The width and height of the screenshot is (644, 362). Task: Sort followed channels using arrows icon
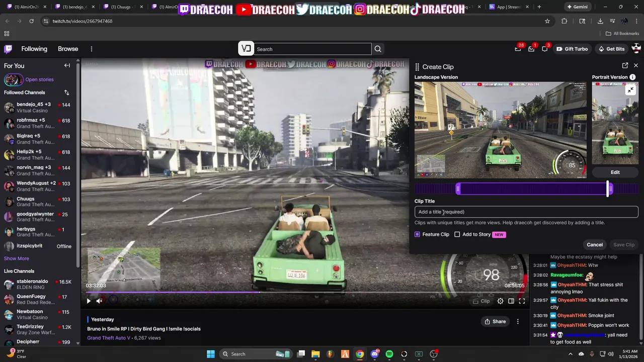pos(66,93)
